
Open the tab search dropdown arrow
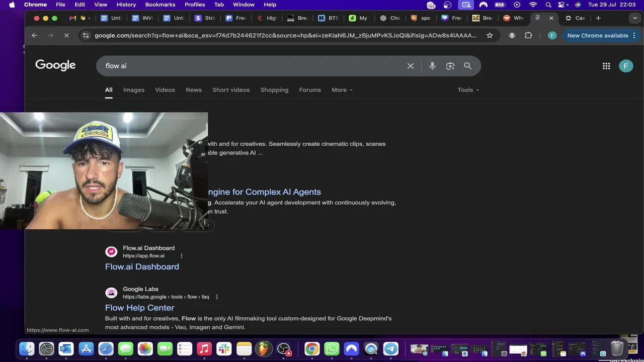click(x=635, y=18)
